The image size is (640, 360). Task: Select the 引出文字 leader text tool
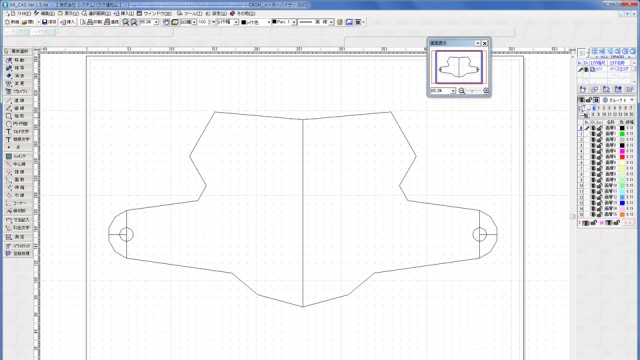click(18, 228)
